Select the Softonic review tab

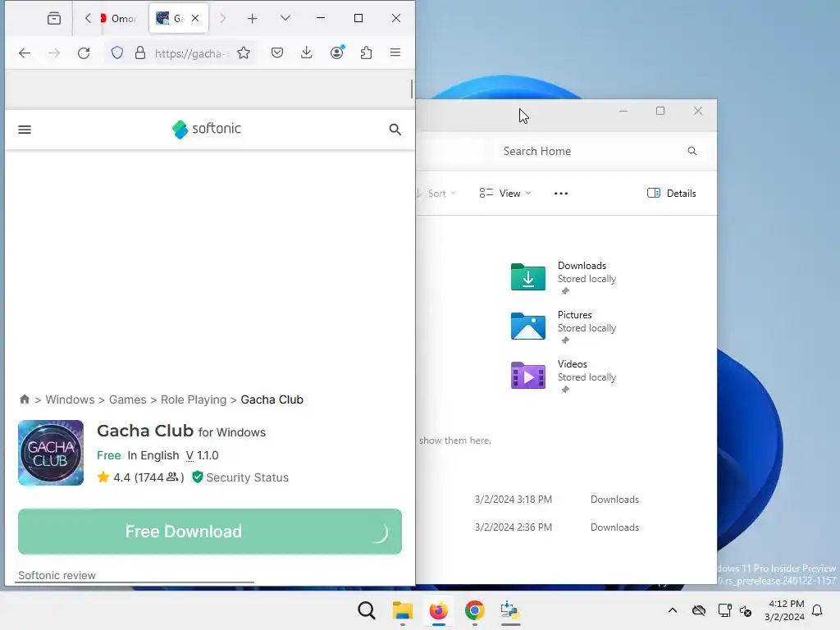tap(57, 575)
